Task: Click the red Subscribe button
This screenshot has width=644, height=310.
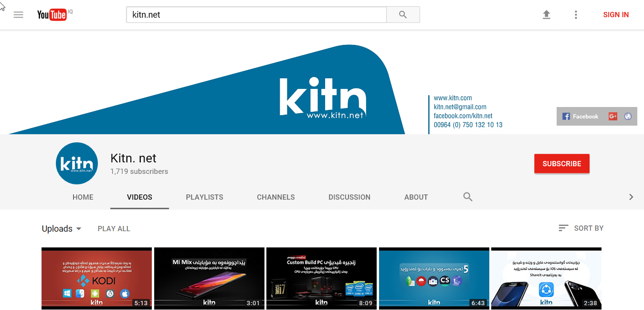Action: click(x=562, y=163)
